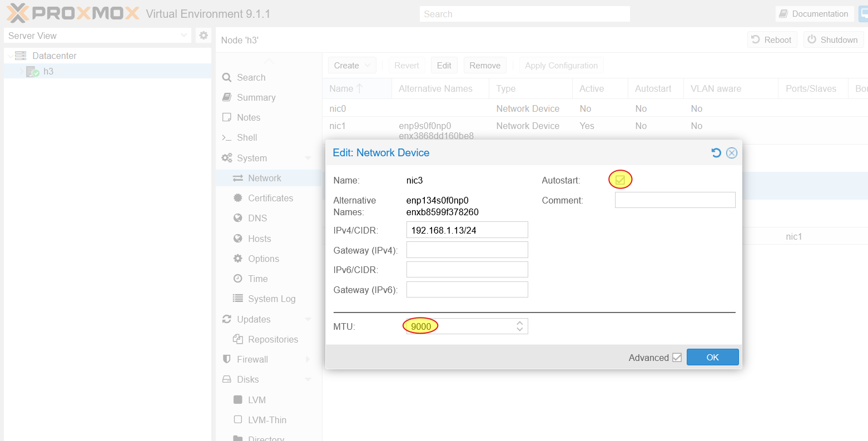Click the Updates refresh icon
The height and width of the screenshot is (441, 868).
(x=227, y=319)
